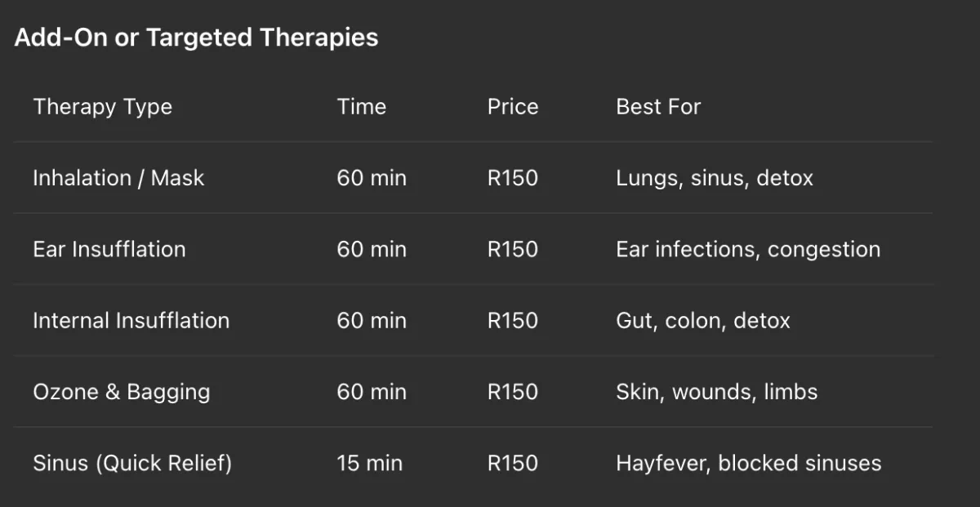
Task: Select the 'Therapy Type' column header
Action: coord(102,107)
